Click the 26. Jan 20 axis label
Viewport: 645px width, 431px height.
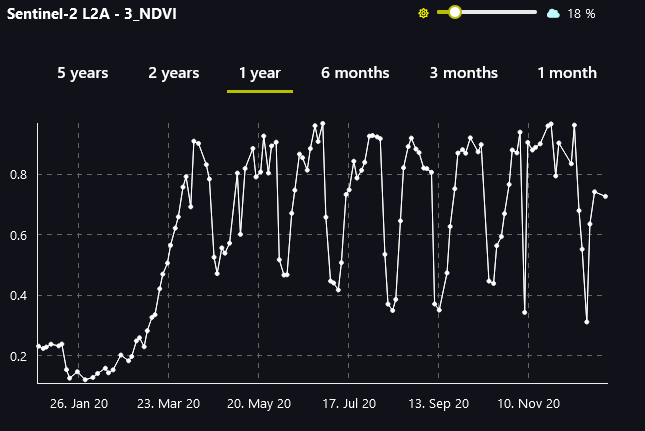point(79,403)
